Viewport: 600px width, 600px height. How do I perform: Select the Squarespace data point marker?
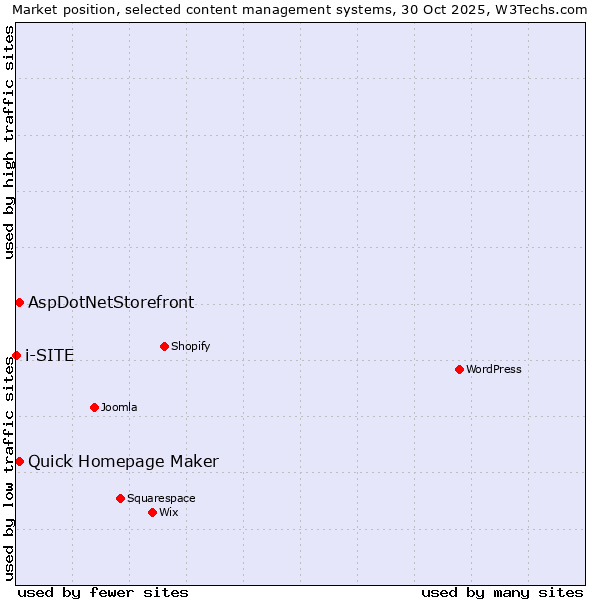coord(120,498)
